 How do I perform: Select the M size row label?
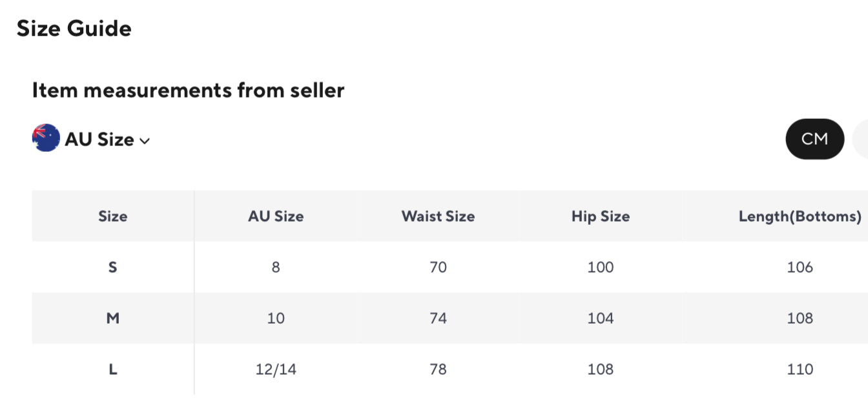tap(112, 318)
